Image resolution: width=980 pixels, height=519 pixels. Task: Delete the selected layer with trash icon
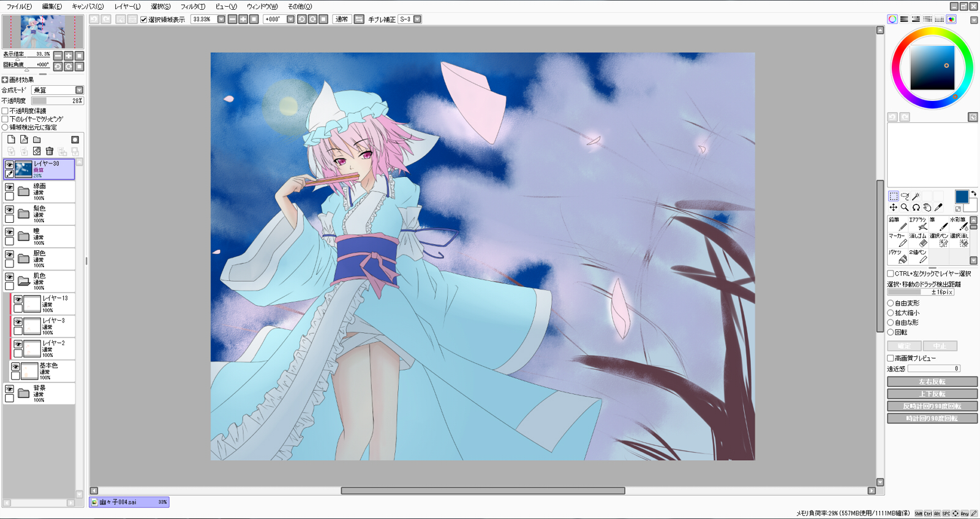click(x=50, y=151)
